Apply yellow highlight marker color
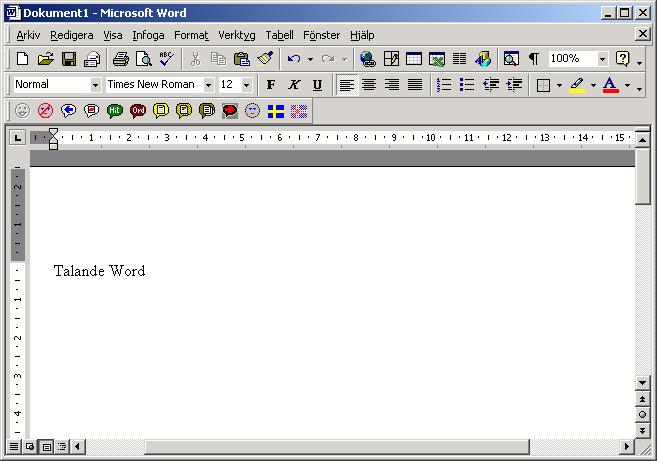The height and width of the screenshot is (461, 657). click(x=577, y=85)
